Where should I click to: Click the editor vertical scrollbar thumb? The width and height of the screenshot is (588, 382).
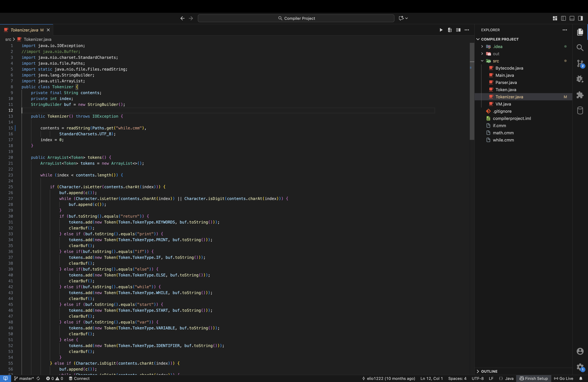click(472, 91)
